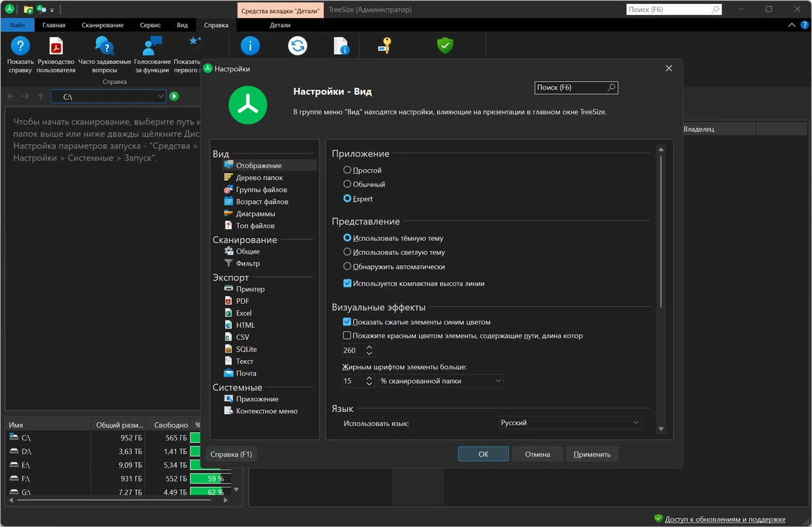Toggle 'Показать сжатые элементы синим цветом' checkbox
Viewport: 812px width, 527px height.
point(347,322)
